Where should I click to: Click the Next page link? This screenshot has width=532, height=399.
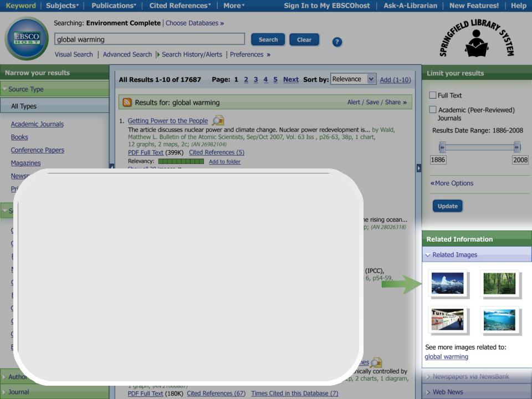coord(291,79)
